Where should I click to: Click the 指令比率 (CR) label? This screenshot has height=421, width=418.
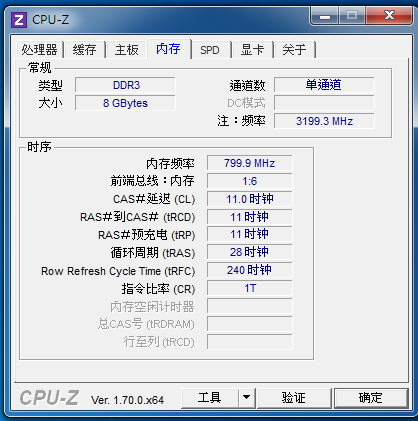[158, 289]
